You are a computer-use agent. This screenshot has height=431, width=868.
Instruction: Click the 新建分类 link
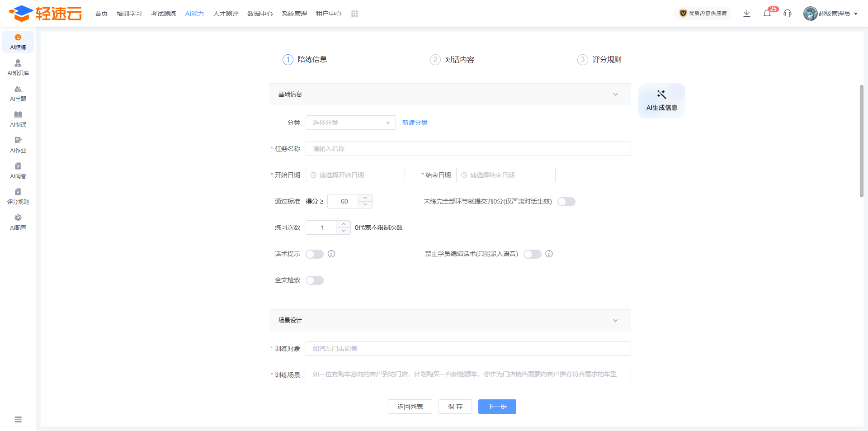[x=415, y=123]
